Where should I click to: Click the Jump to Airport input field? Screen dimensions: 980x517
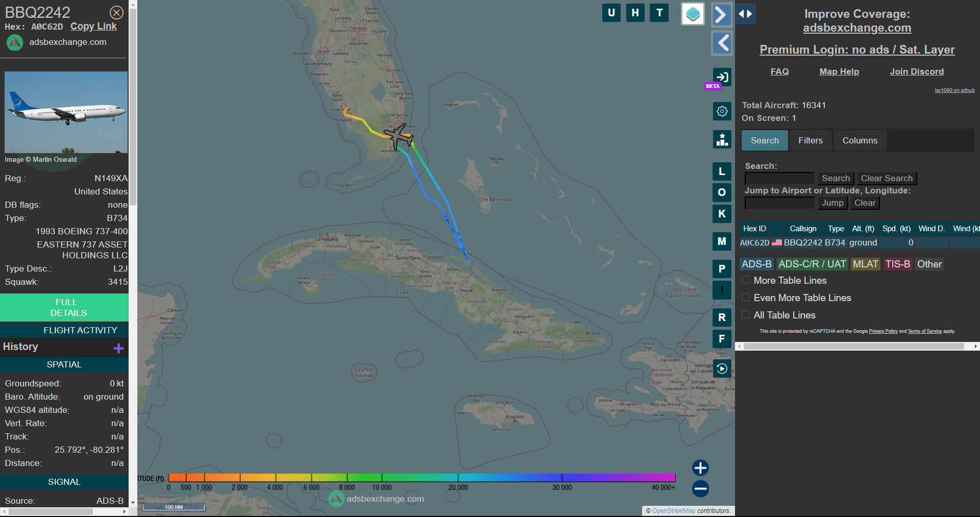779,203
